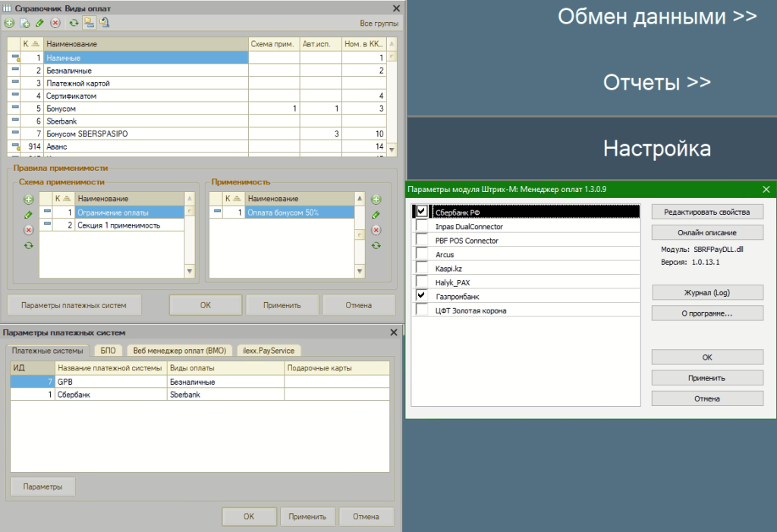The height and width of the screenshot is (532, 777).
Task: Click Параметры button below payment systems table
Action: click(x=42, y=487)
